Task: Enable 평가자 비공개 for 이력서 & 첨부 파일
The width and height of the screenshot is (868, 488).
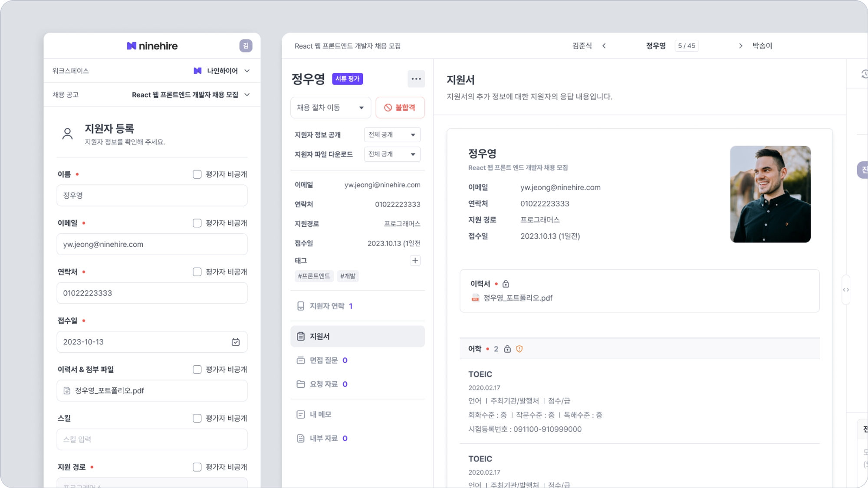Action: (197, 370)
